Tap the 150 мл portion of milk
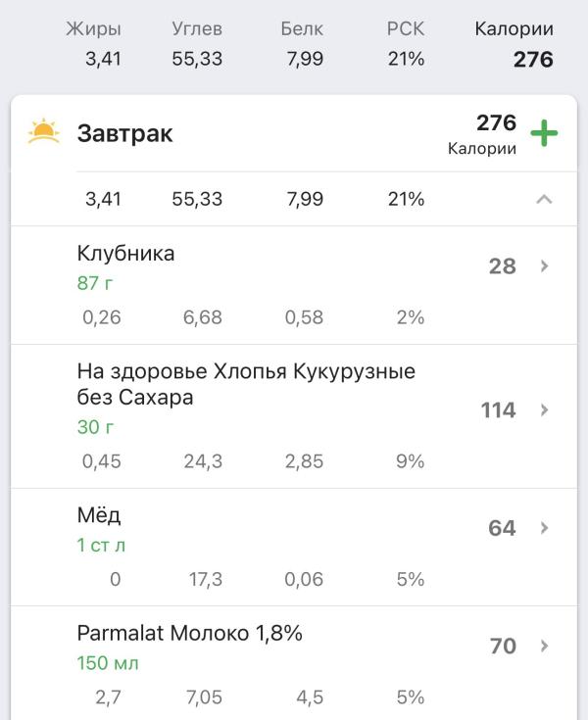Viewport: 588px width, 720px height. pyautogui.click(x=108, y=663)
